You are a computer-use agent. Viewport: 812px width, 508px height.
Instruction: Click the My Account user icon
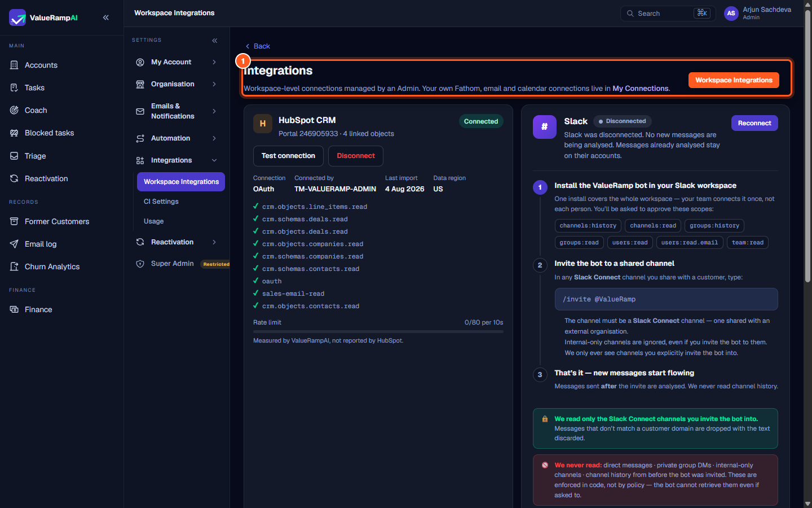click(140, 62)
